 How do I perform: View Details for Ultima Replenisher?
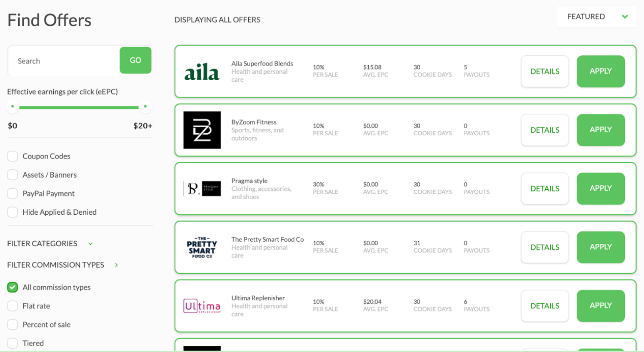tap(545, 306)
